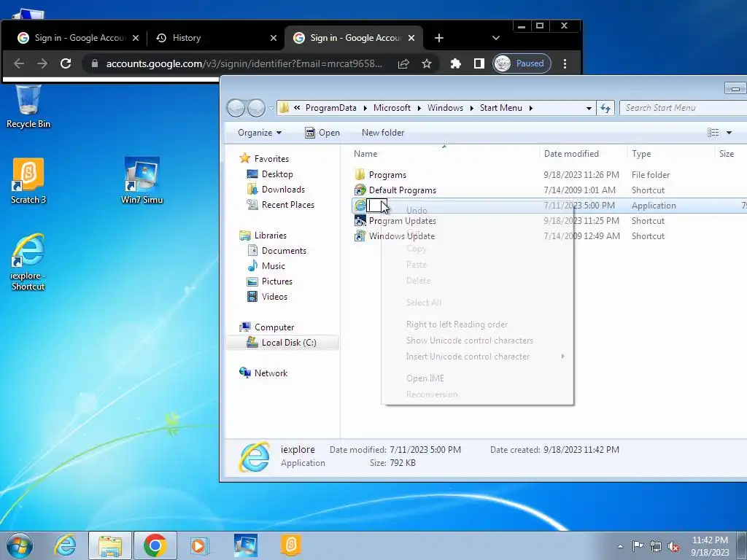Select Libraries in the navigation pane

(x=263, y=236)
